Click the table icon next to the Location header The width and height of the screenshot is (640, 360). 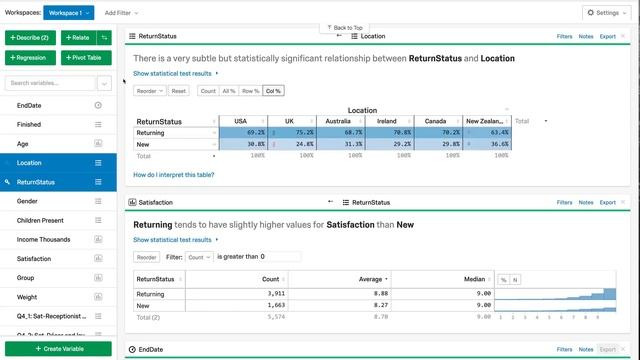click(x=354, y=36)
